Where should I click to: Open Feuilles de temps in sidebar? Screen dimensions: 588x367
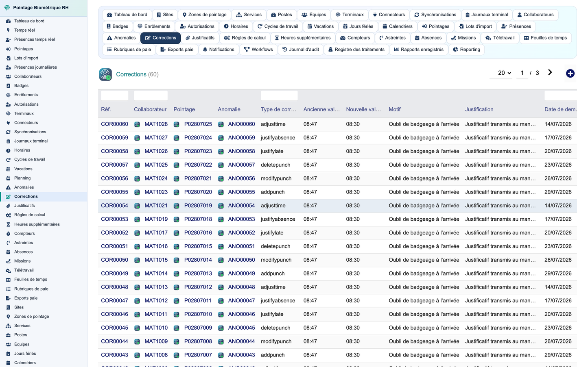pyautogui.click(x=31, y=280)
